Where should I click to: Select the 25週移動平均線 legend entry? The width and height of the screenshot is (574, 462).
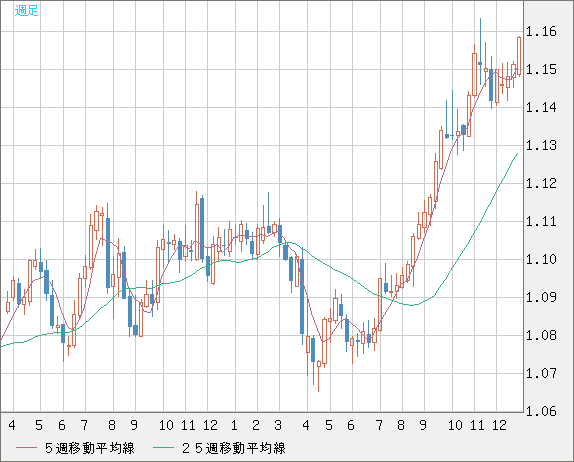tap(219, 448)
